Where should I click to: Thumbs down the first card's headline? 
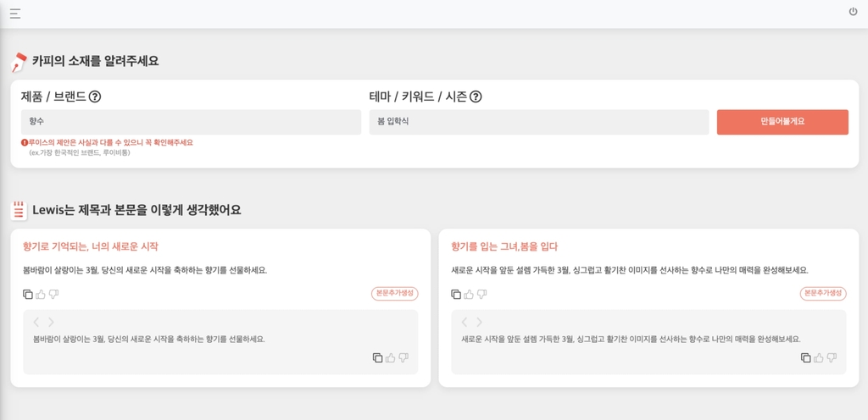point(54,294)
